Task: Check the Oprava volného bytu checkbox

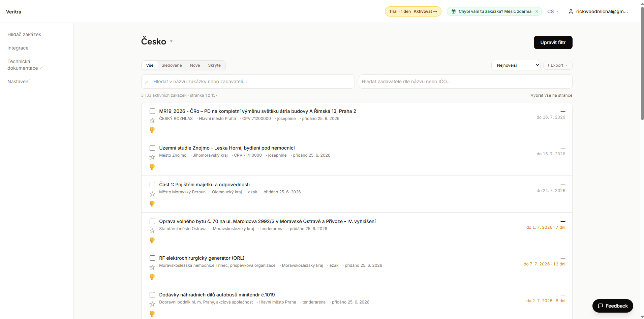Action: tap(152, 221)
